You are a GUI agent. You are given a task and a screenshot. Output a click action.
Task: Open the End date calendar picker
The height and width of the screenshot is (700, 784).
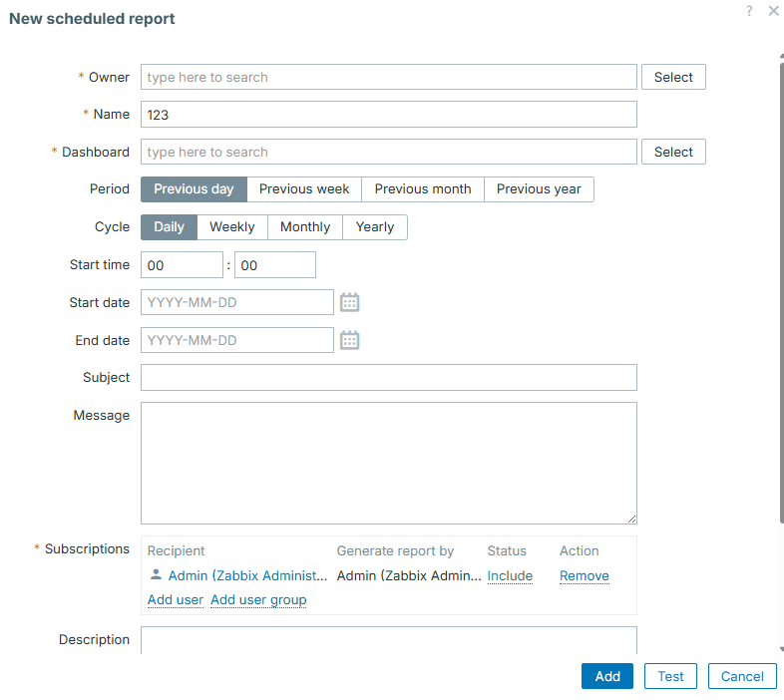(349, 340)
